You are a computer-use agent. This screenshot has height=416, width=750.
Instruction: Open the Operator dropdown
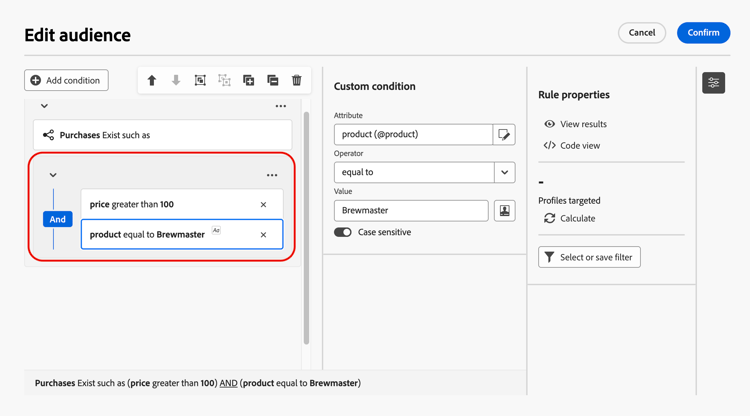(504, 172)
